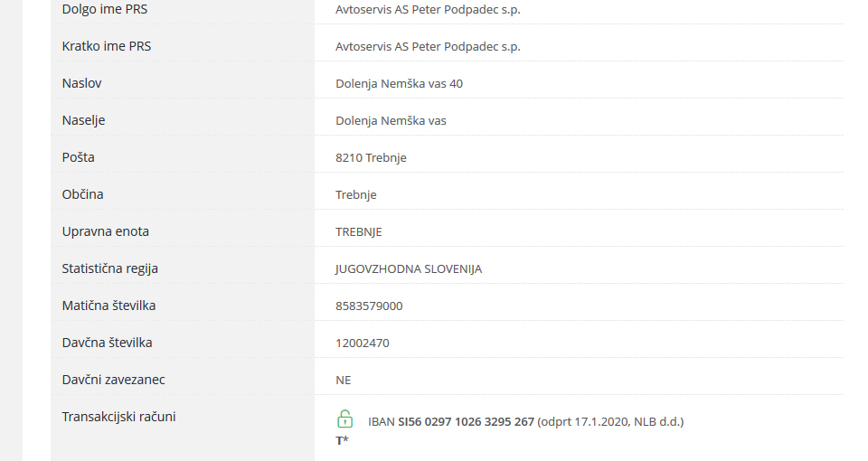Click the JUGOVZHODNA SLOVENIJA region value

tap(409, 268)
